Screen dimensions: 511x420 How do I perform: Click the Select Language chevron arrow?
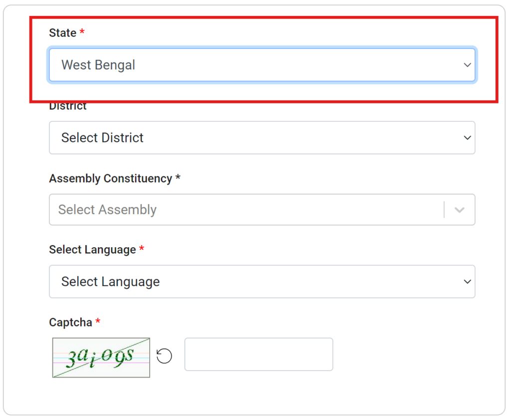(x=467, y=282)
